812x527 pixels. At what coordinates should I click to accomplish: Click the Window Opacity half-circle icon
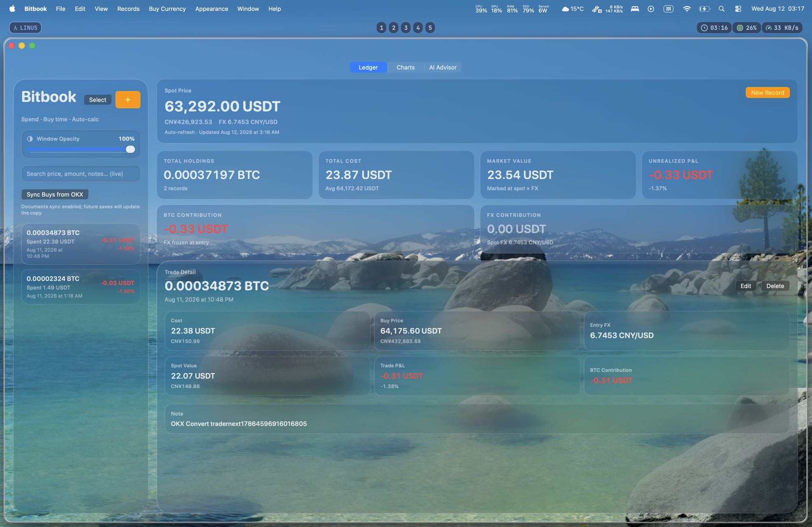(x=30, y=139)
